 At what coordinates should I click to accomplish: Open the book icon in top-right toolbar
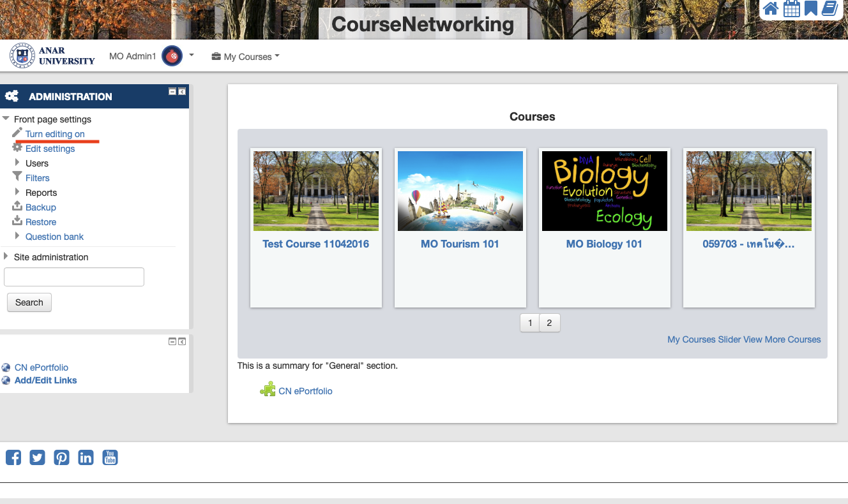[829, 9]
